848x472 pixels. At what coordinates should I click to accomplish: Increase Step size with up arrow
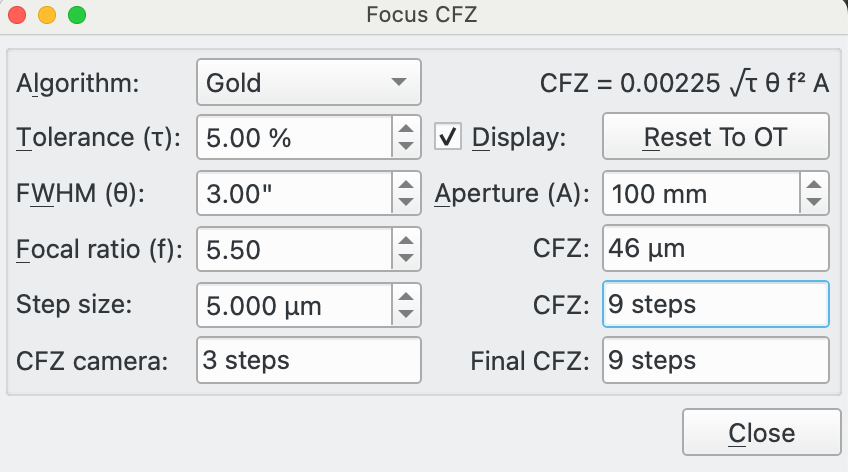(405, 295)
